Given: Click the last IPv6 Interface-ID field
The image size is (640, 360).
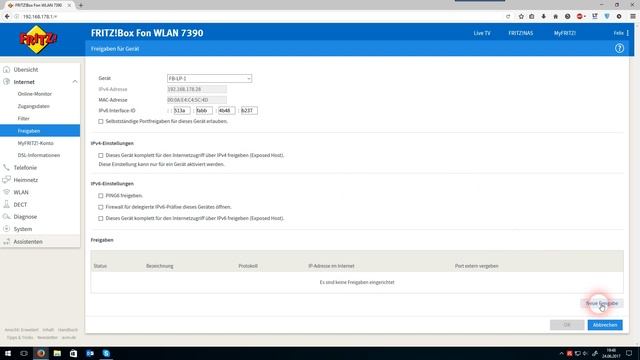Looking at the screenshot, I should [x=249, y=111].
